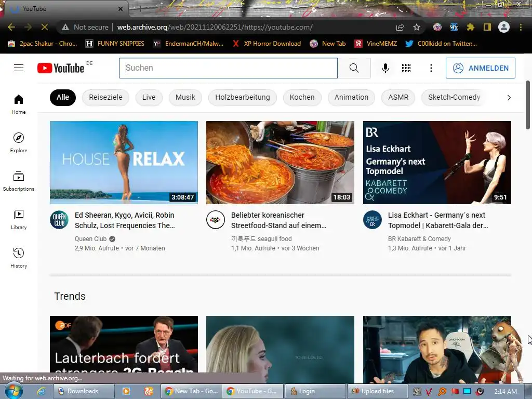532x399 pixels.
Task: Show more filter chips with right chevron
Action: (509, 98)
